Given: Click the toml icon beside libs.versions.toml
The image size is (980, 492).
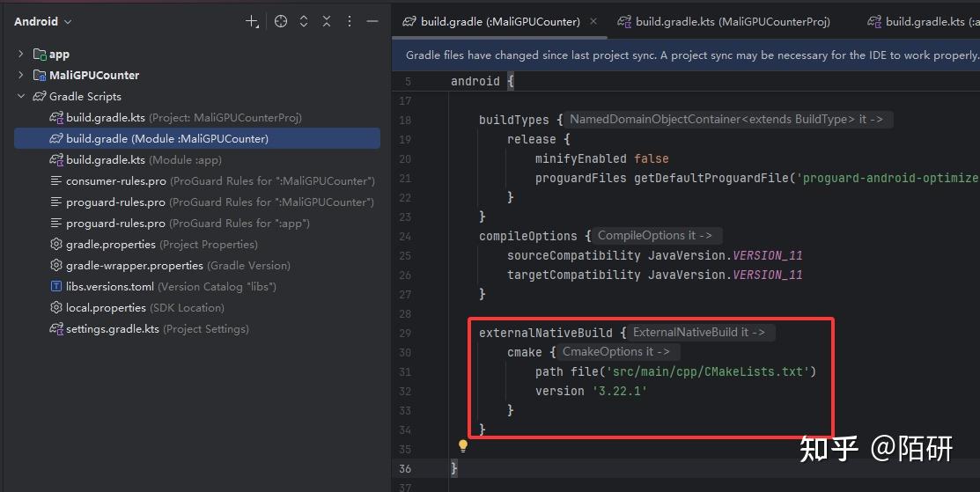Looking at the screenshot, I should click(x=56, y=287).
